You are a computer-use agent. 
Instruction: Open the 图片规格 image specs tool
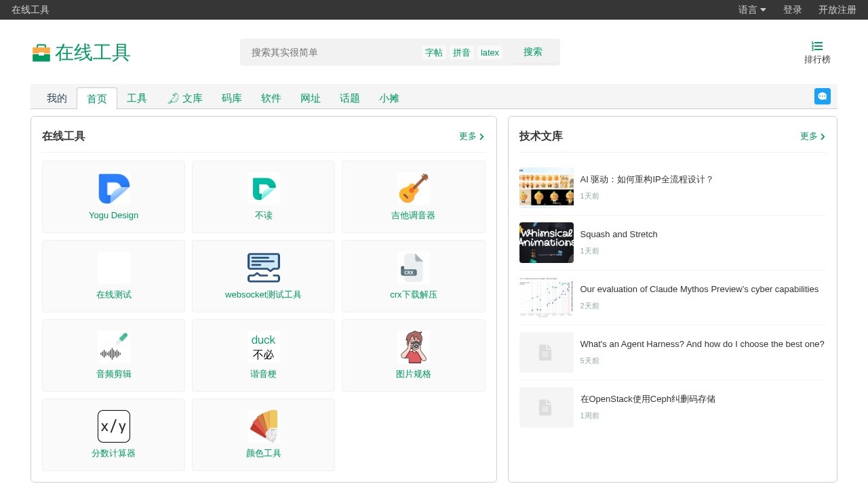(x=414, y=355)
